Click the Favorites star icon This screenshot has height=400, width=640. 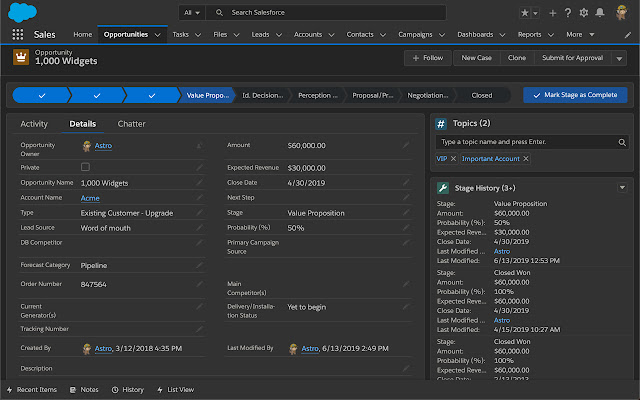(526, 12)
